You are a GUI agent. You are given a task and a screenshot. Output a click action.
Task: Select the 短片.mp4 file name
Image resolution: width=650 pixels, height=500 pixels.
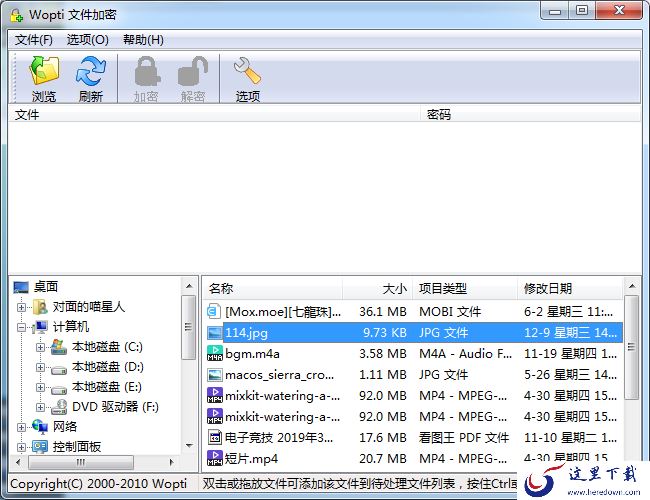click(x=251, y=458)
